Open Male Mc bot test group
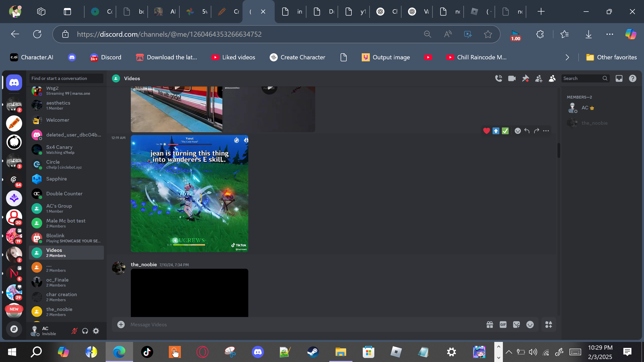The height and width of the screenshot is (362, 644). (66, 223)
